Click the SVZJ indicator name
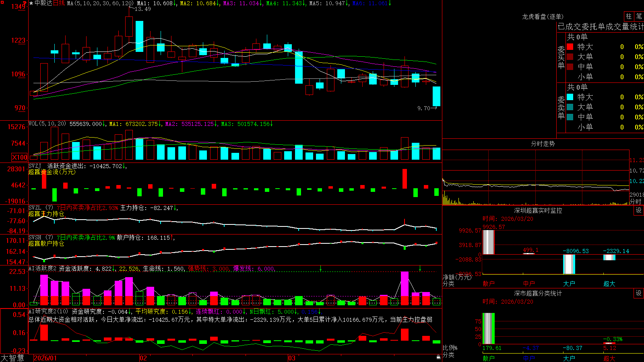644x362 pixels. (x=35, y=166)
